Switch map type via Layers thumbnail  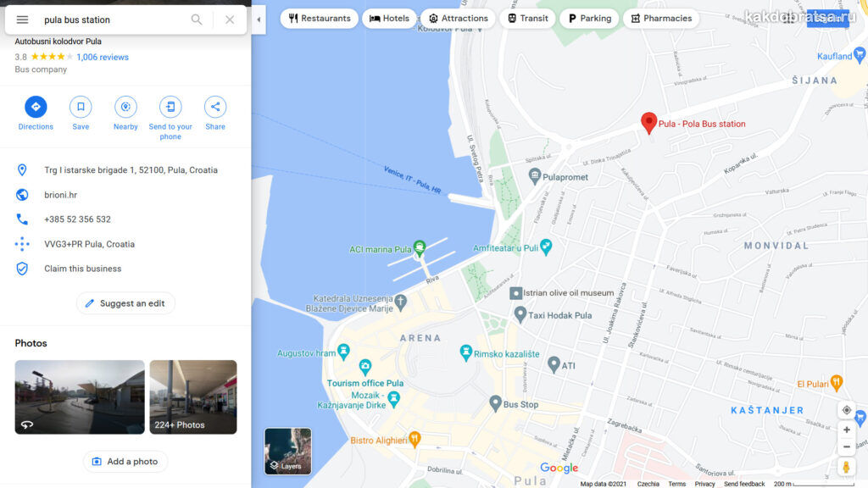point(288,452)
